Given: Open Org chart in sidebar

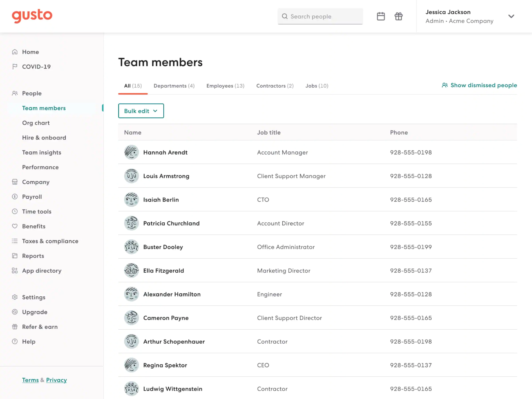Looking at the screenshot, I should coord(36,123).
